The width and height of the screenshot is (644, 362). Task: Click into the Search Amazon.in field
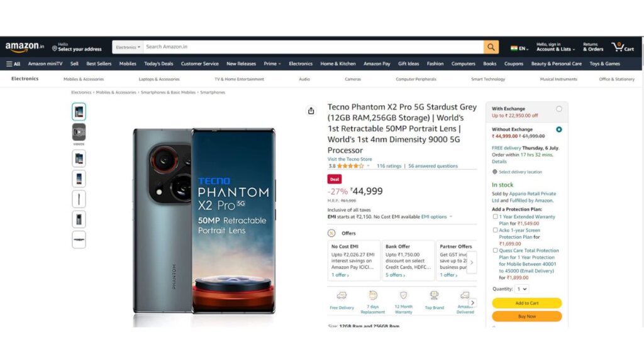(x=313, y=47)
